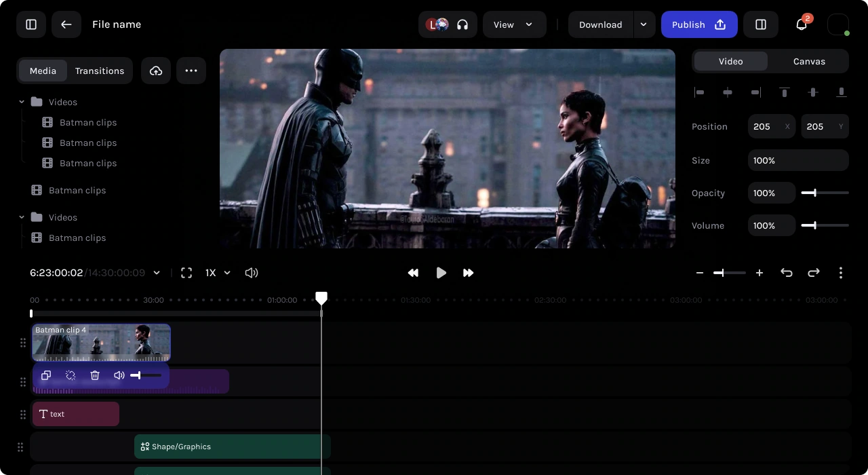Play the video
Viewport: 868px width, 475px height.
(441, 273)
